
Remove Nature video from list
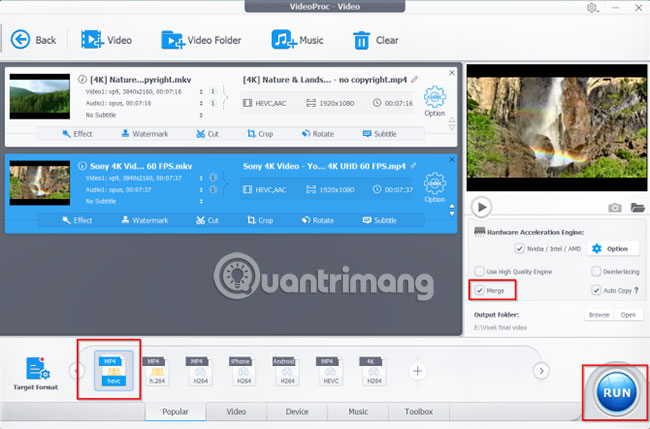click(452, 73)
